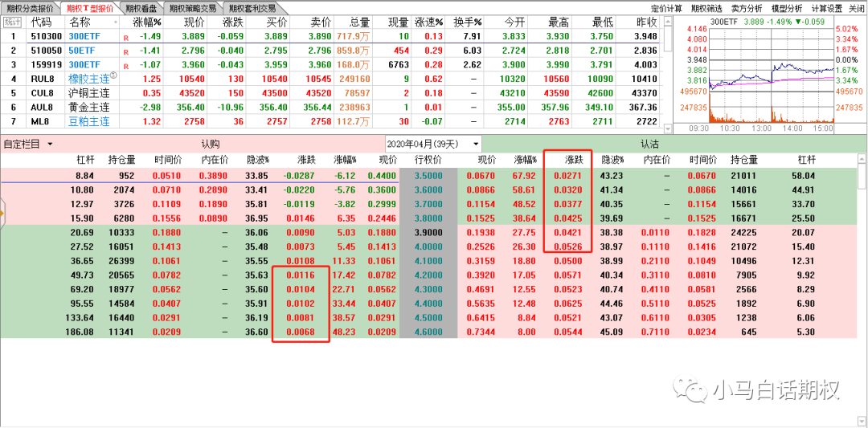
Task: Open 卖方分析 tool
Action: point(746,8)
